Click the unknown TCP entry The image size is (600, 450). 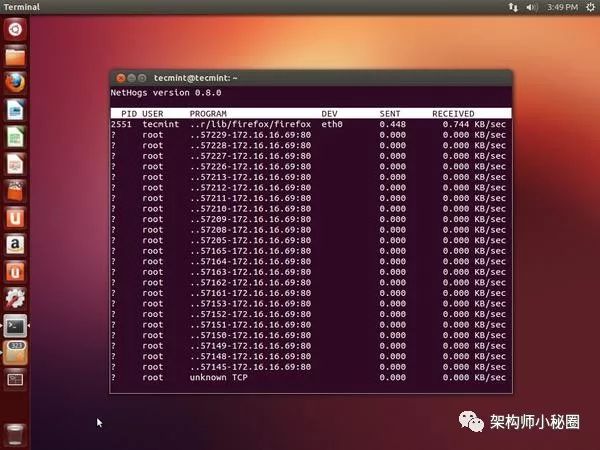218,377
